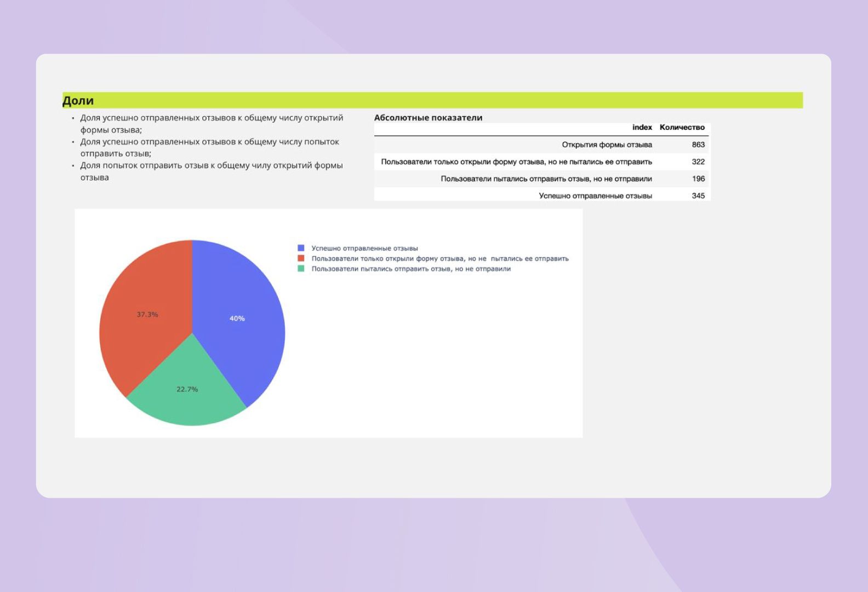Toggle the 'Успешно отправленные отзывы' legend label

(x=364, y=248)
